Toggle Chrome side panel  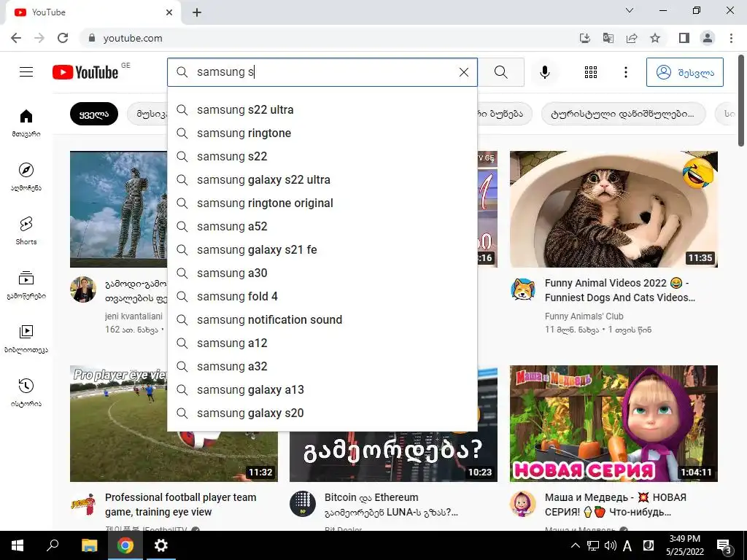(x=684, y=38)
